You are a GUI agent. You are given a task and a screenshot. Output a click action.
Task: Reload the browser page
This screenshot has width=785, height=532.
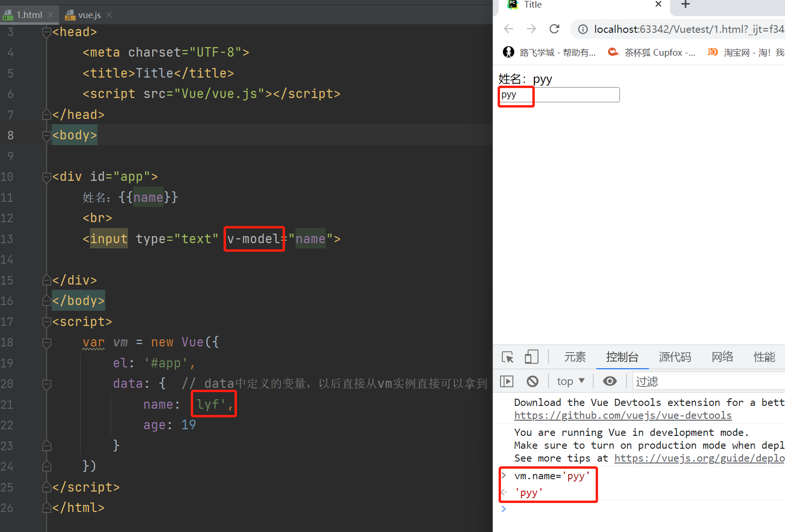point(554,29)
